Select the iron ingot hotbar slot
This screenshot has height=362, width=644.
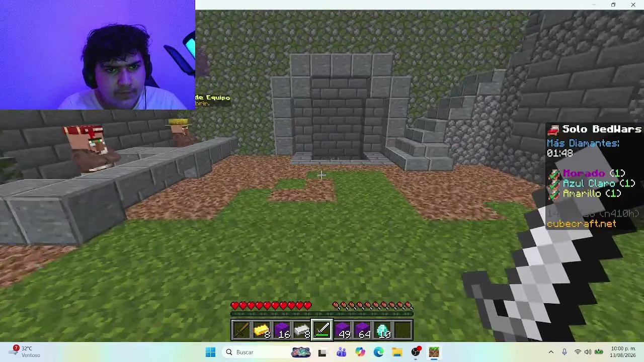302,330
